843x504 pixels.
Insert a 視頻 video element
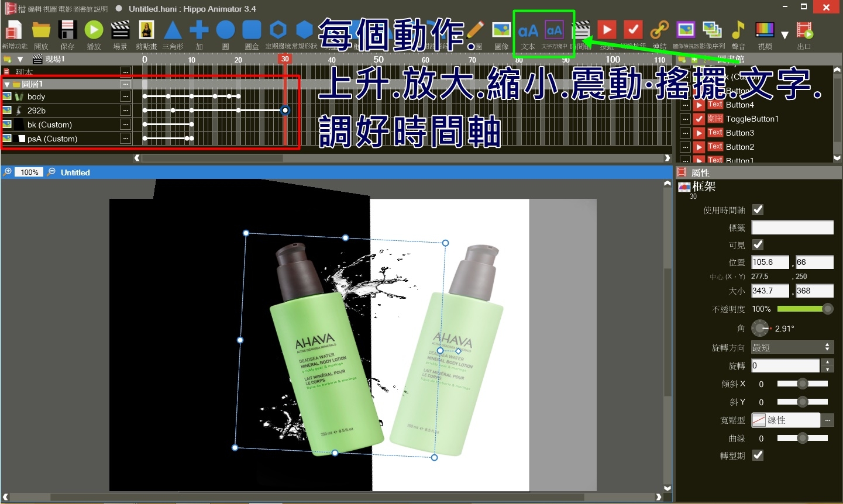[x=765, y=30]
